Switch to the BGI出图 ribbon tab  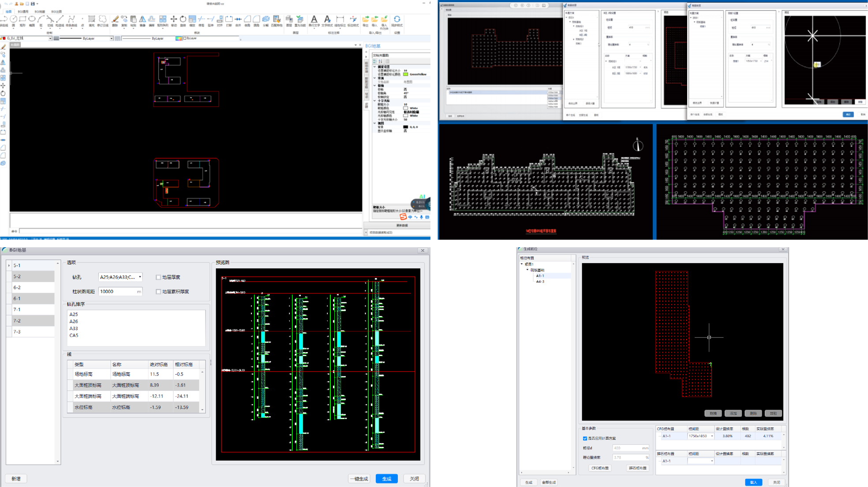[56, 11]
